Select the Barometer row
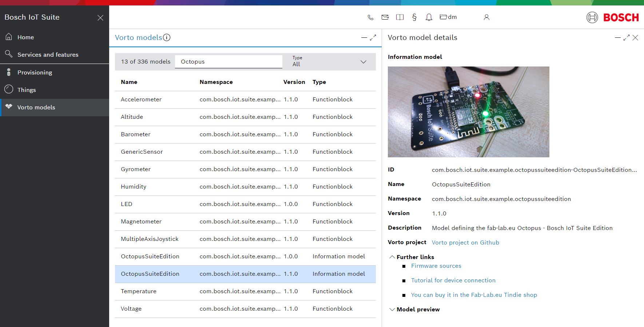Viewport: 644px width, 327px height. 245,134
